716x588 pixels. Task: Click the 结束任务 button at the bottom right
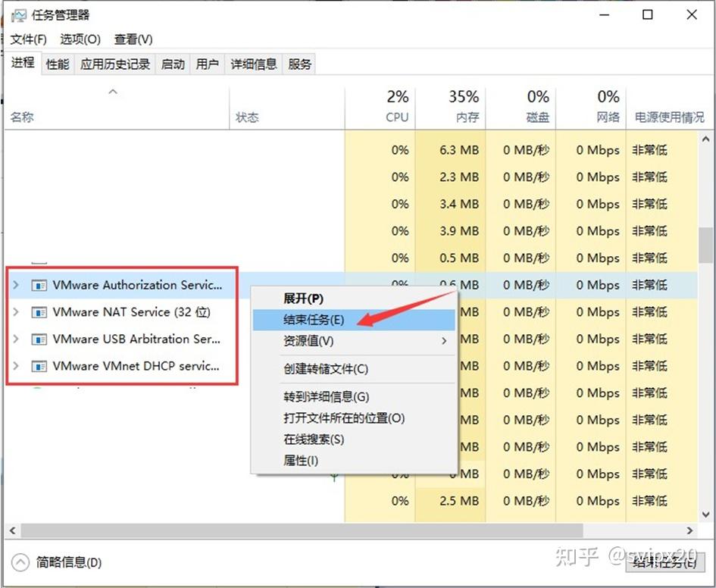664,562
